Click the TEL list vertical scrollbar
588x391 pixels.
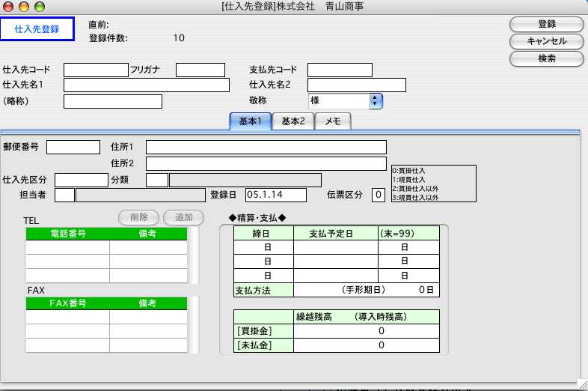[195, 255]
